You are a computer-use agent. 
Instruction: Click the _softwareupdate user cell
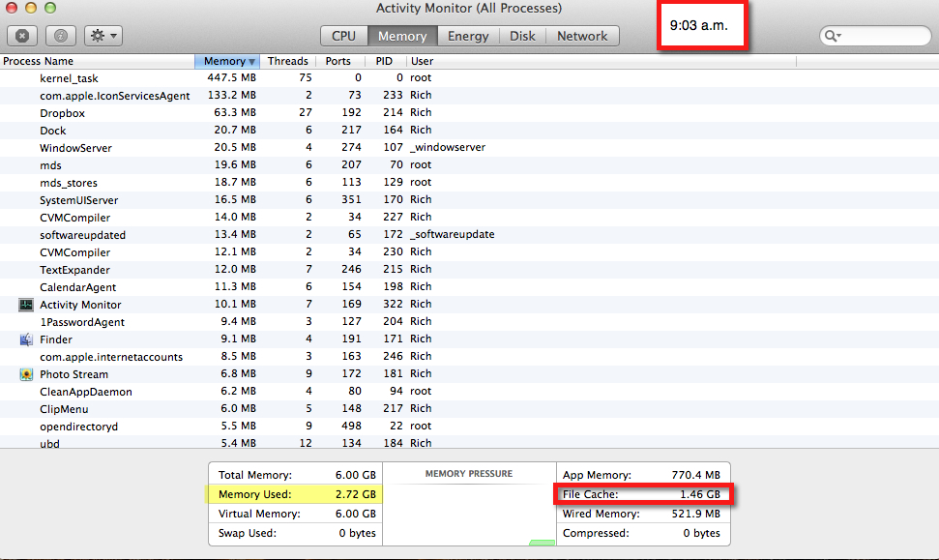pyautogui.click(x=453, y=234)
